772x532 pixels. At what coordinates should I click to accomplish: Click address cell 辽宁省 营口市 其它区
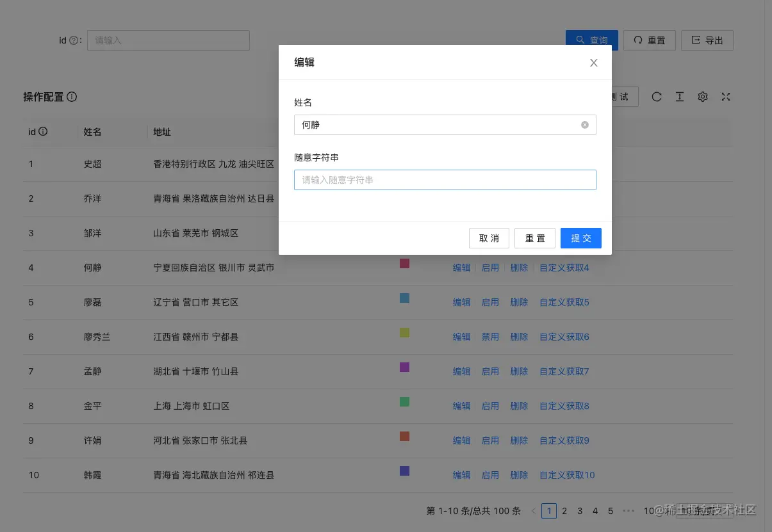196,302
